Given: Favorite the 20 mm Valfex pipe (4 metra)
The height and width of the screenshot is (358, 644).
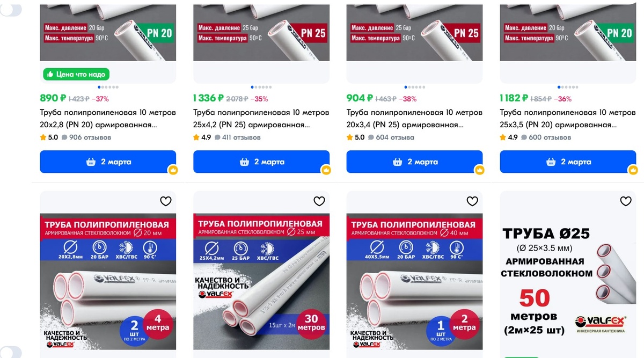Looking at the screenshot, I should [x=166, y=201].
